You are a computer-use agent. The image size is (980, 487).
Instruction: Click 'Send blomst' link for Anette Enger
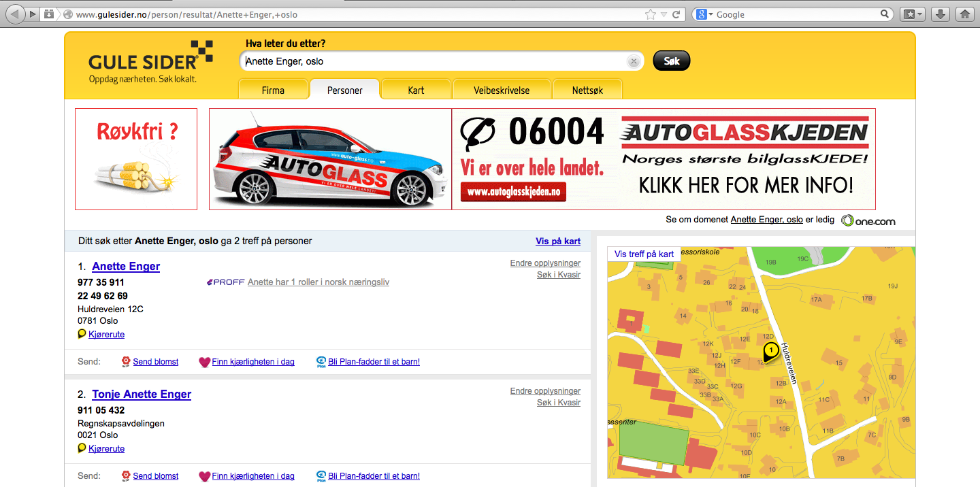coord(156,362)
